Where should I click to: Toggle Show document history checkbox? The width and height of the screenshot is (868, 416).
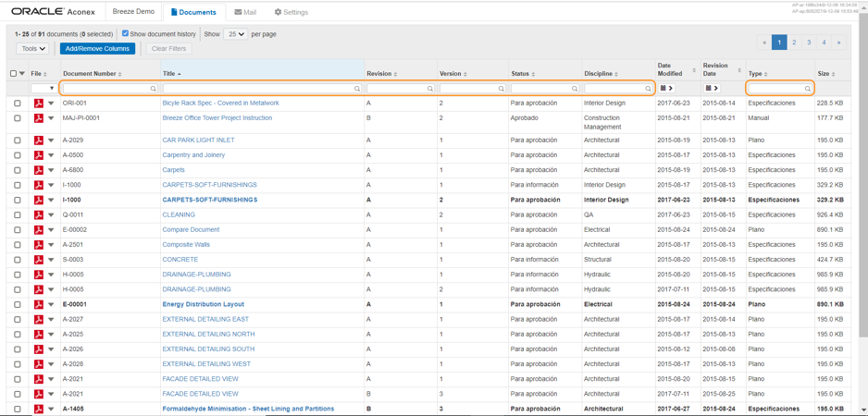click(x=125, y=34)
